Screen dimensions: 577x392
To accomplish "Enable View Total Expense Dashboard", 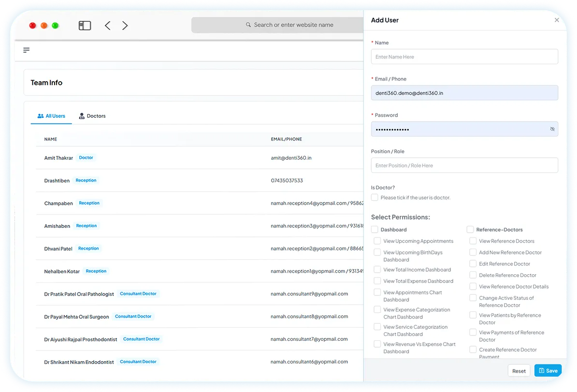I will pyautogui.click(x=377, y=281).
